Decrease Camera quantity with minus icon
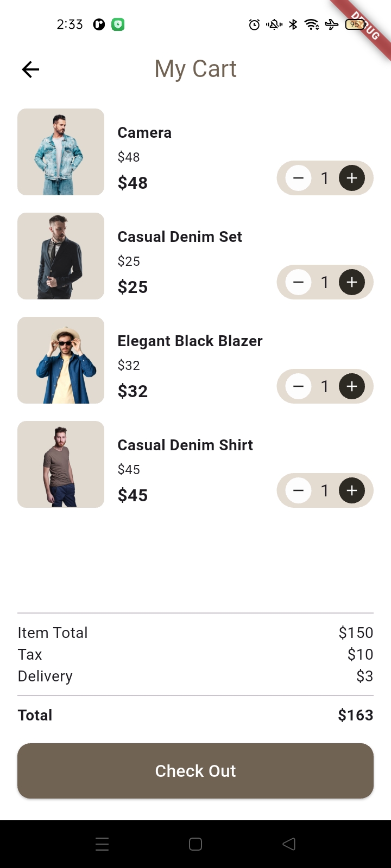The image size is (391, 868). click(298, 178)
